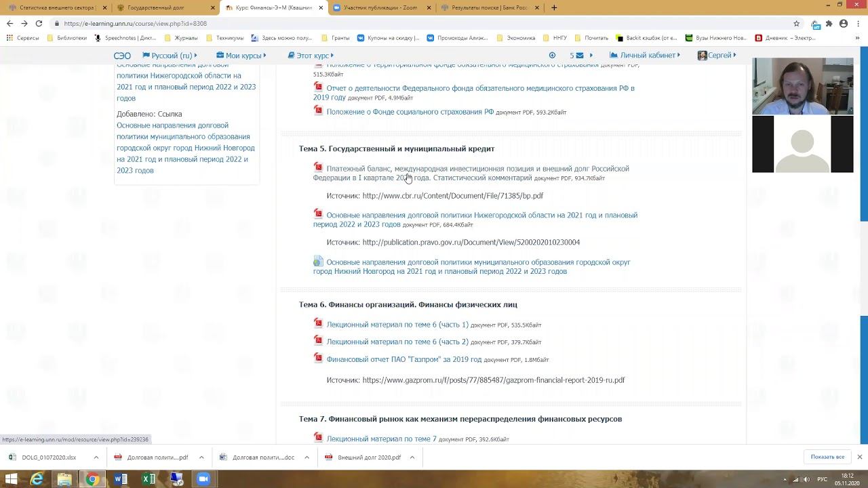Open PDF icon for Лекционный материал часть 1

[318, 323]
